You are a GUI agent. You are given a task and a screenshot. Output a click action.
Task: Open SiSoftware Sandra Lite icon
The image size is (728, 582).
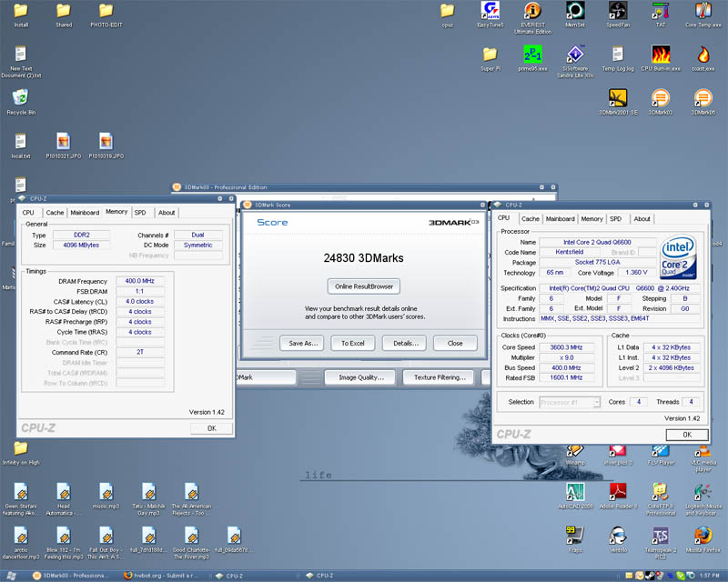click(x=575, y=61)
